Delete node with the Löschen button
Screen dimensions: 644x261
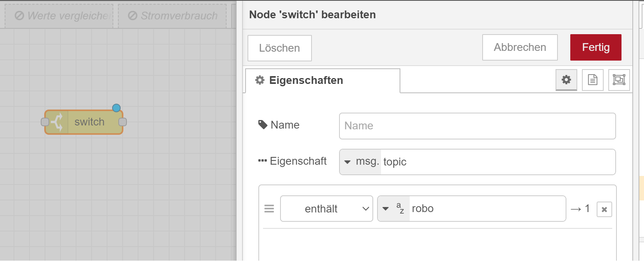pyautogui.click(x=279, y=48)
